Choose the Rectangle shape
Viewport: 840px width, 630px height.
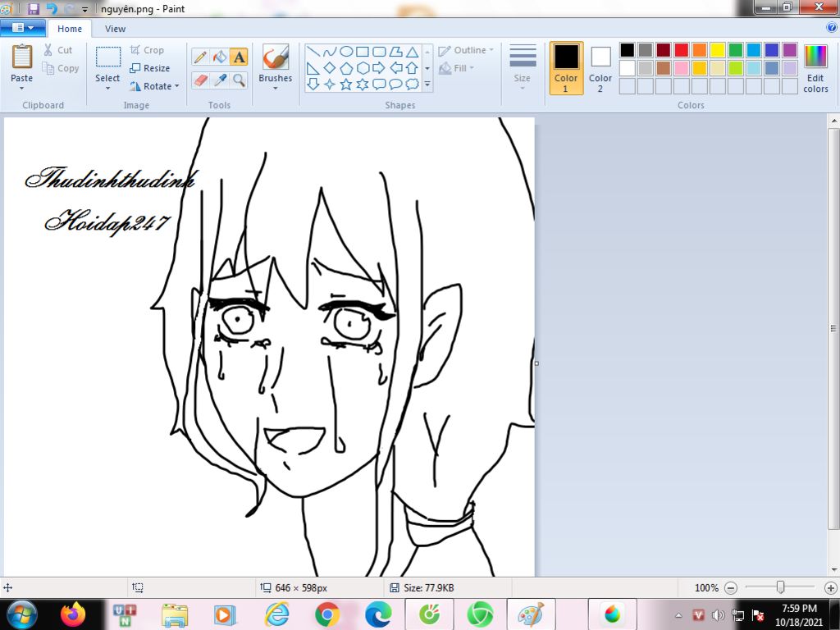tap(363, 52)
